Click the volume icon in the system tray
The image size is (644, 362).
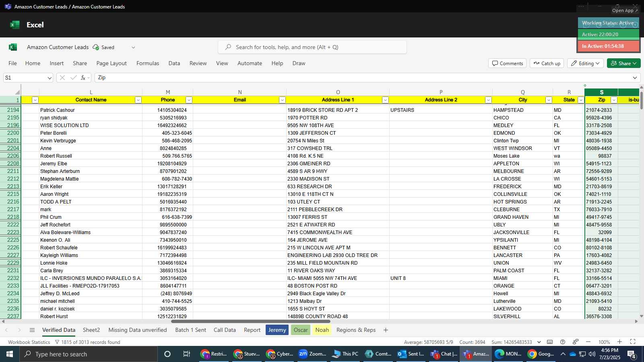[x=592, y=354]
